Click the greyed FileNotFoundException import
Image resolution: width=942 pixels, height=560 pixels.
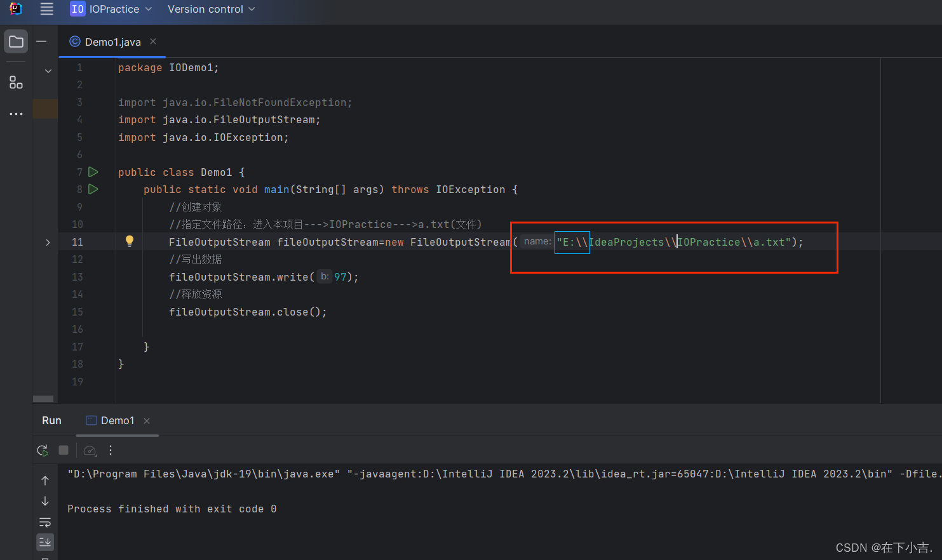coord(235,102)
